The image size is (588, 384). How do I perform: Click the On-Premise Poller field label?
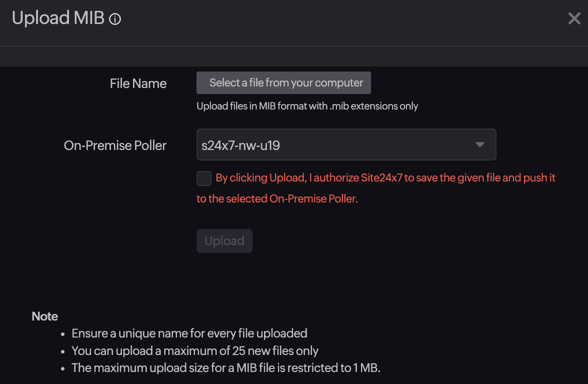coord(115,145)
